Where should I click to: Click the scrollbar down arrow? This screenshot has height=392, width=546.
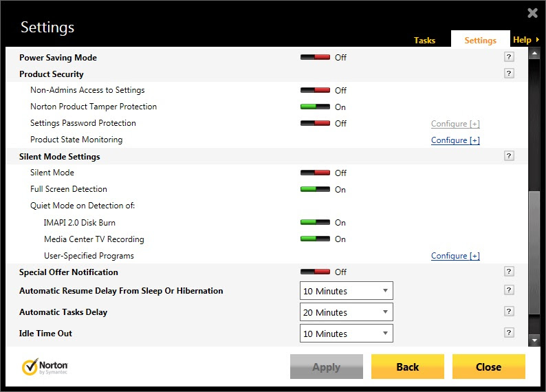[x=534, y=340]
